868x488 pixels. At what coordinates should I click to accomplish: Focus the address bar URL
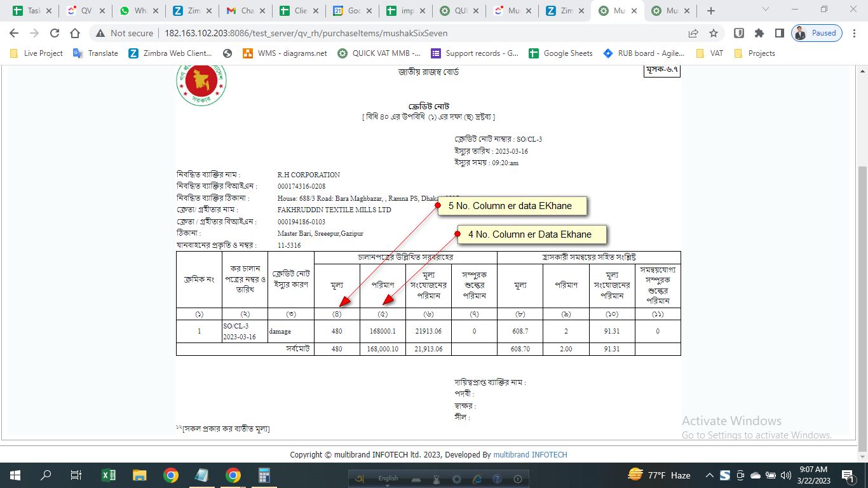(306, 33)
